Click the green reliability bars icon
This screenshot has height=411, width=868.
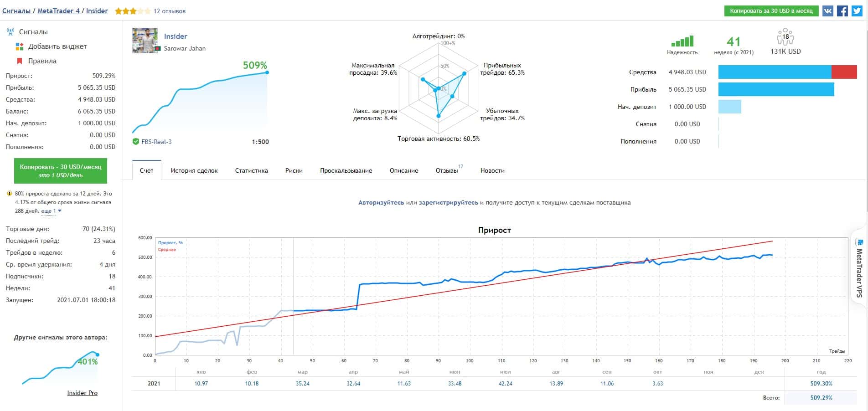(x=682, y=41)
